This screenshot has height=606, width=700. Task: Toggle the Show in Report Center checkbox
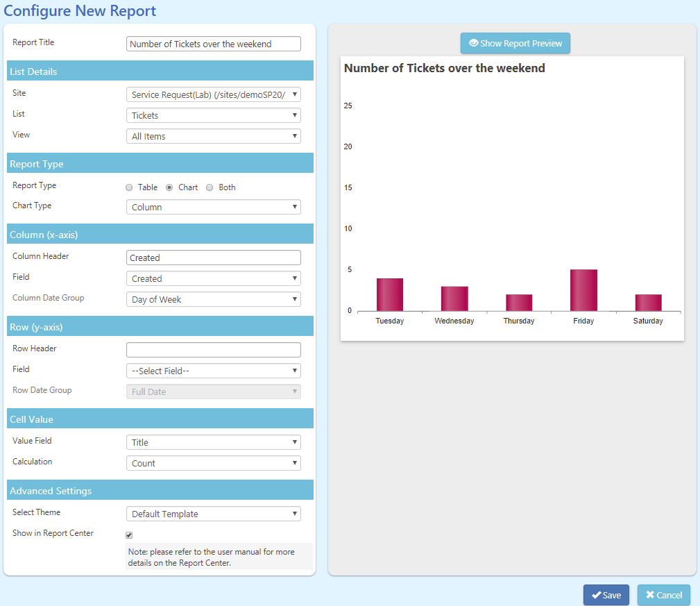pos(129,535)
